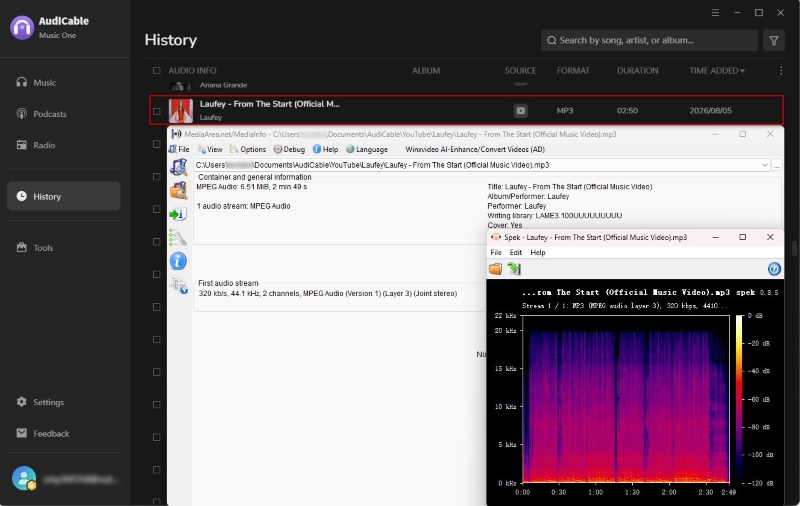Click the YouTube source icon of Laufey row
This screenshot has width=800, height=506.
pos(520,110)
